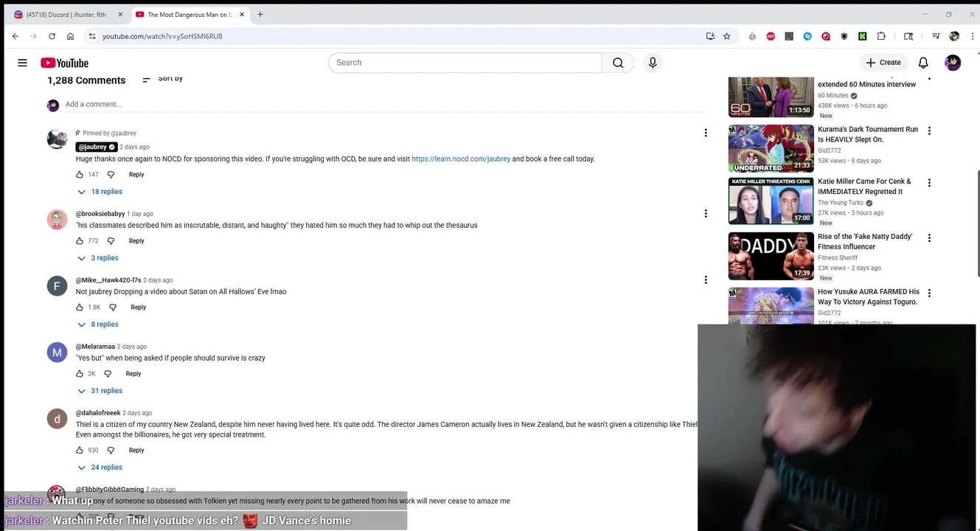The height and width of the screenshot is (531, 980).
Task: Dislike @Melaramaa's comment
Action: point(108,374)
